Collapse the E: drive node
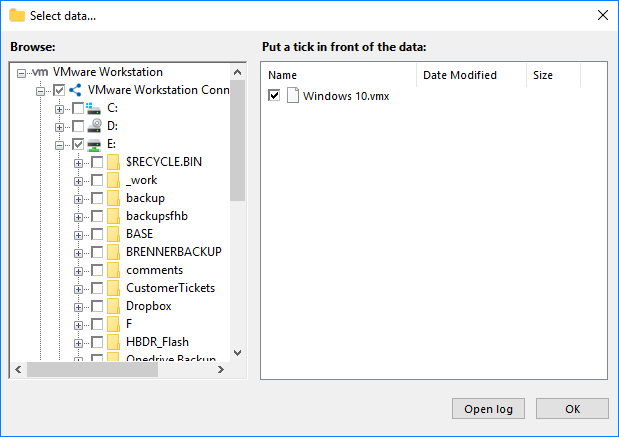The image size is (619, 437). coord(59,145)
